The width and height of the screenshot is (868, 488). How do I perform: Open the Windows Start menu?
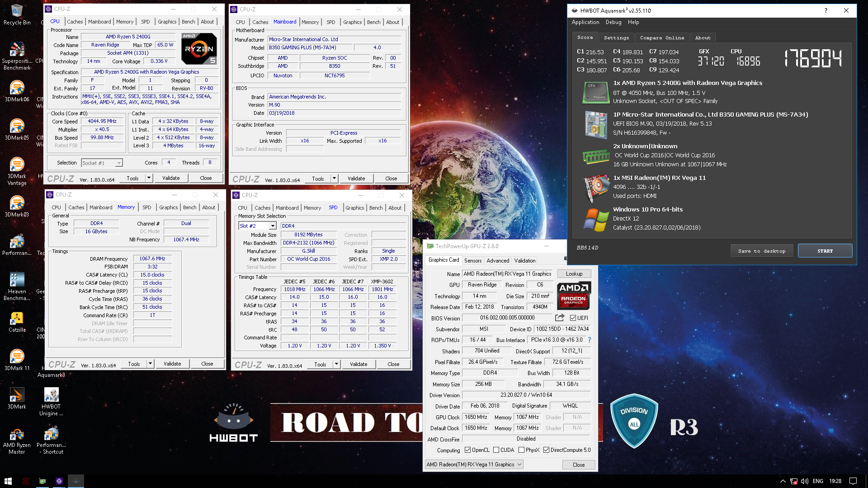tap(8, 481)
